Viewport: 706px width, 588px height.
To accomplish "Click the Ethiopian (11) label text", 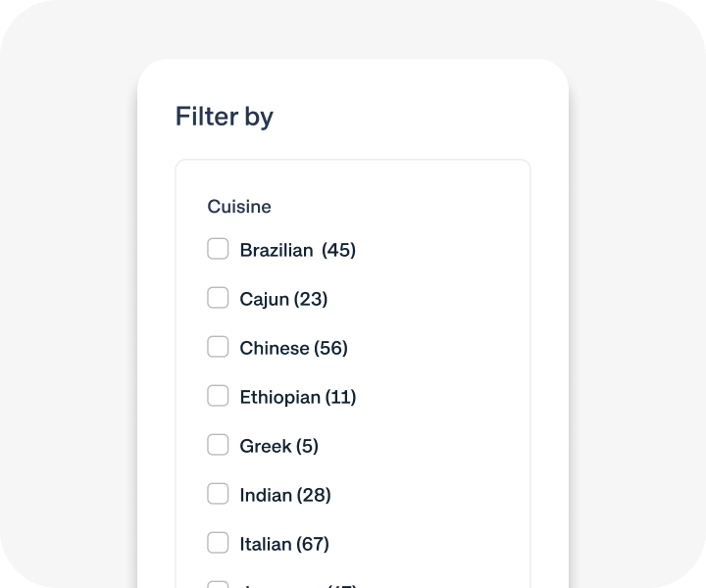I will point(297,397).
